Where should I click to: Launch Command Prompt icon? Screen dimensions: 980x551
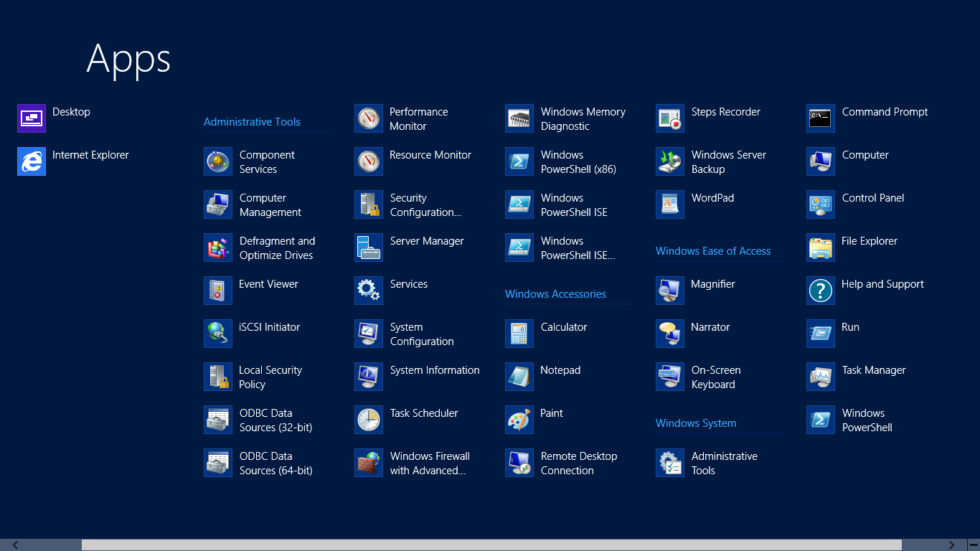[x=821, y=118]
